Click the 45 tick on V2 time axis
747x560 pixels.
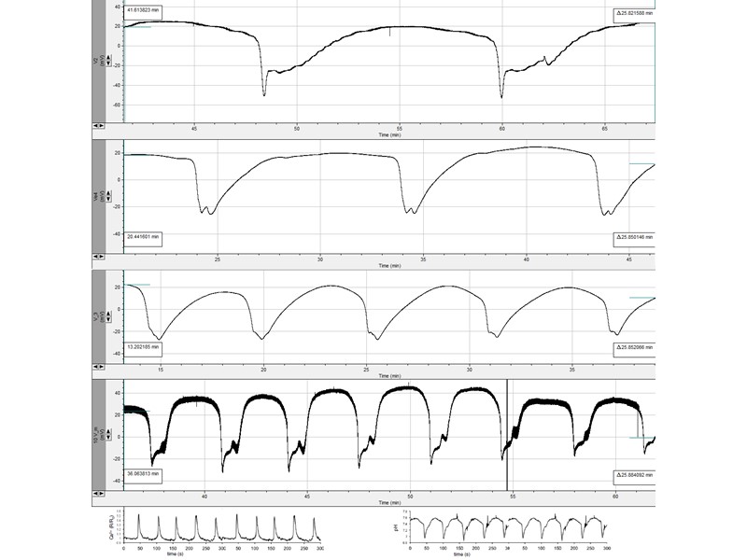point(194,129)
